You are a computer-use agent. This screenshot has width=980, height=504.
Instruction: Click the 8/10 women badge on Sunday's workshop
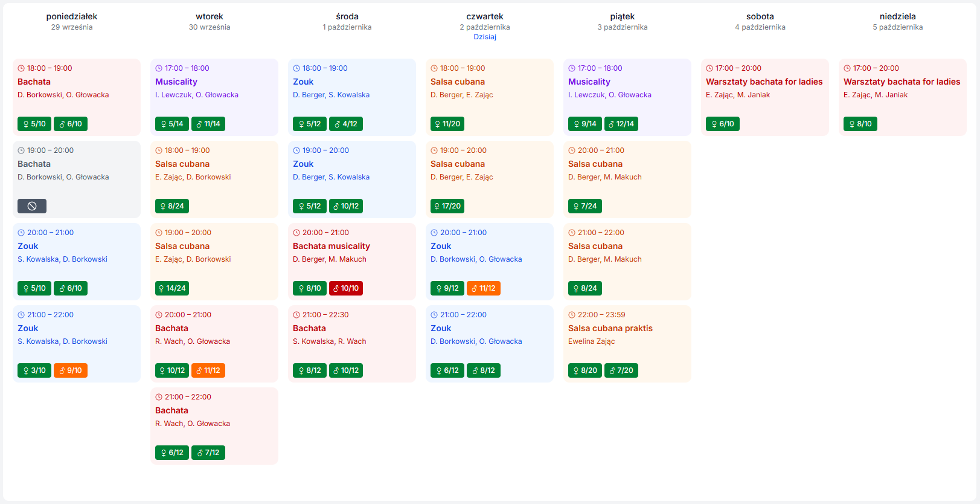860,124
